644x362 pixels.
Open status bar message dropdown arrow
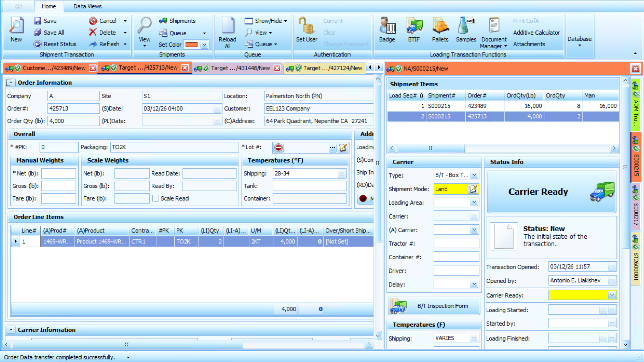click(x=128, y=357)
